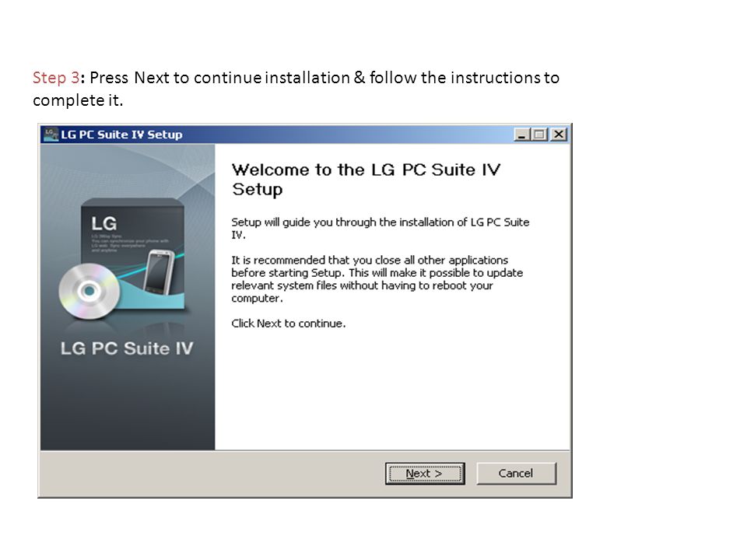Viewport: 747px width, 560px height.
Task: Click the "Click Next to continue." text
Action: click(x=288, y=324)
